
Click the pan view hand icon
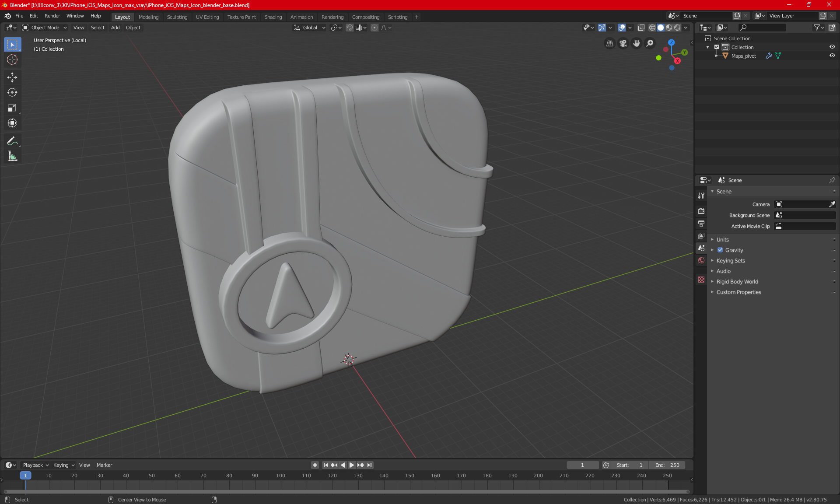click(637, 43)
